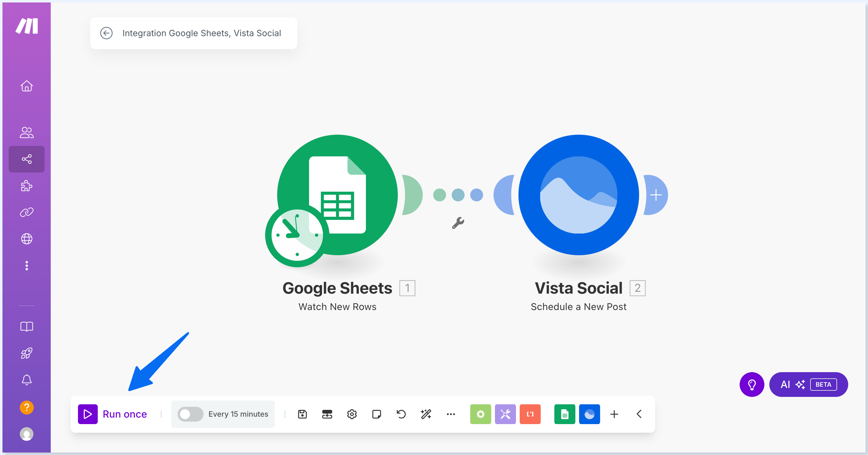868x455 pixels.
Task: Open the Resource hub book icon
Action: 27,326
